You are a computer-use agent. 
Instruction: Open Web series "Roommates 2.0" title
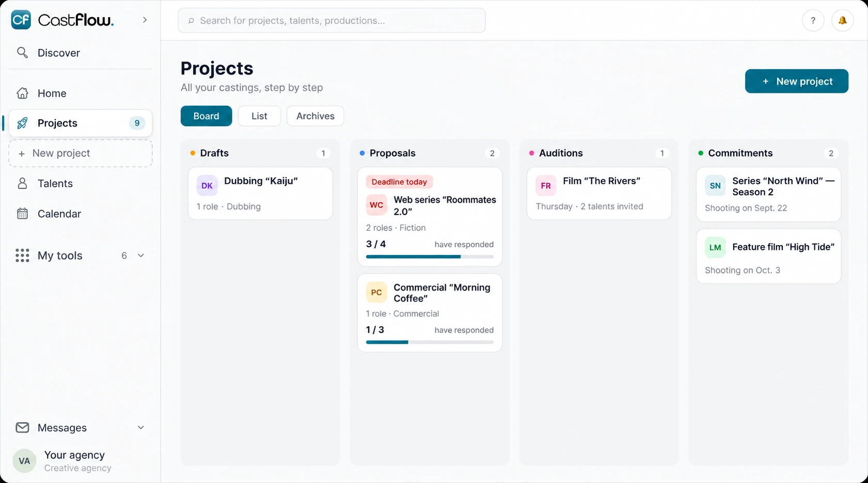point(445,205)
